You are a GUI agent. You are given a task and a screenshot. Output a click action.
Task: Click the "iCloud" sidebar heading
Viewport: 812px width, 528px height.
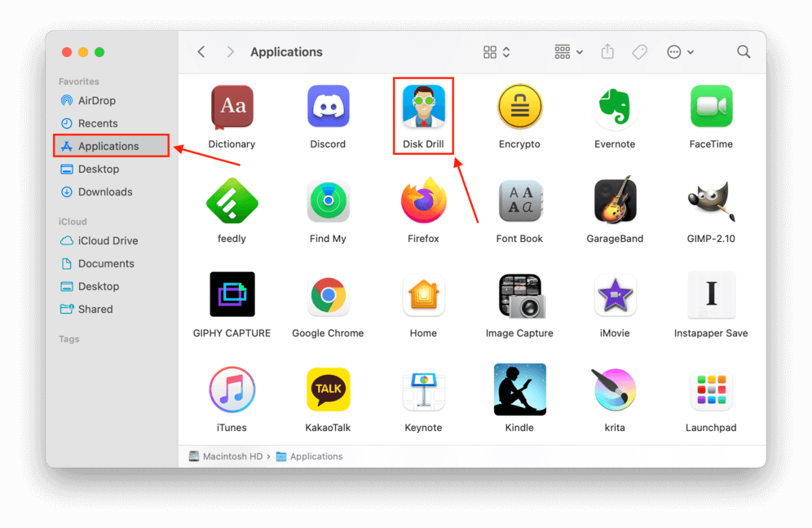[73, 222]
